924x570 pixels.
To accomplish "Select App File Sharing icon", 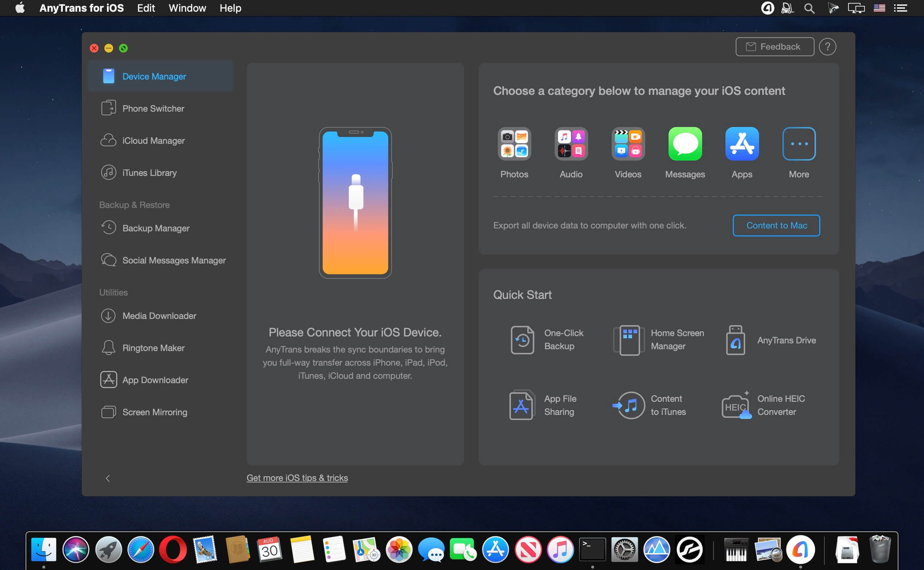I will [521, 405].
